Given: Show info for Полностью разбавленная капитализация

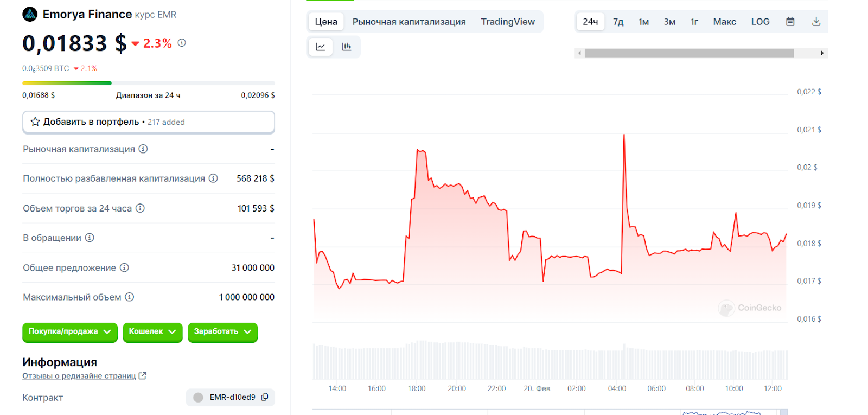Looking at the screenshot, I should click(213, 178).
